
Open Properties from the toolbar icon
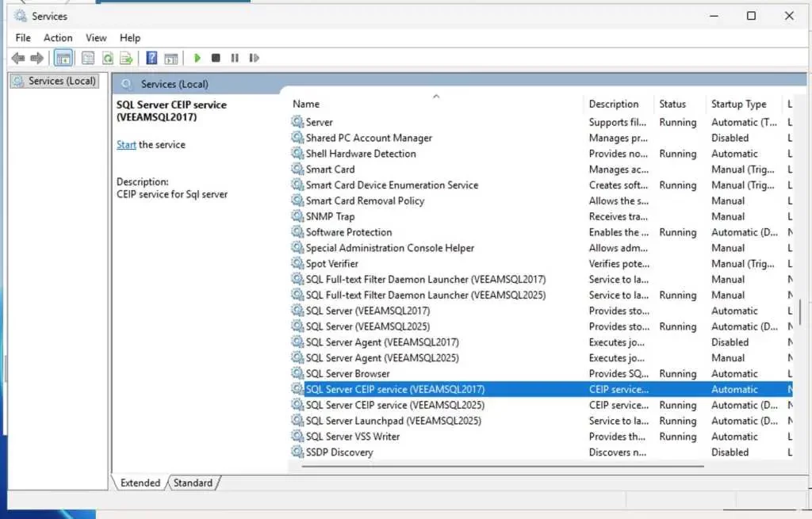tap(88, 58)
